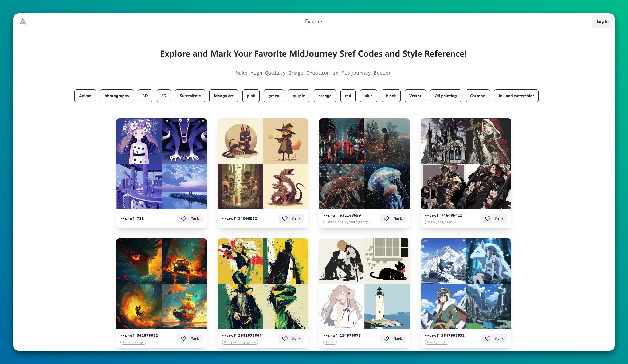Toggle Mark on --sref 3847562931

click(494, 338)
